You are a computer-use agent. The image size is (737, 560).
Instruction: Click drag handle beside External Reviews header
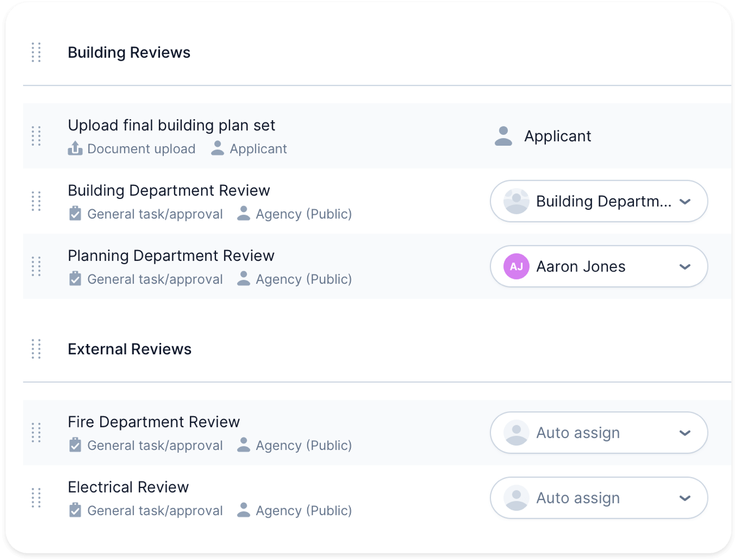pyautogui.click(x=36, y=349)
